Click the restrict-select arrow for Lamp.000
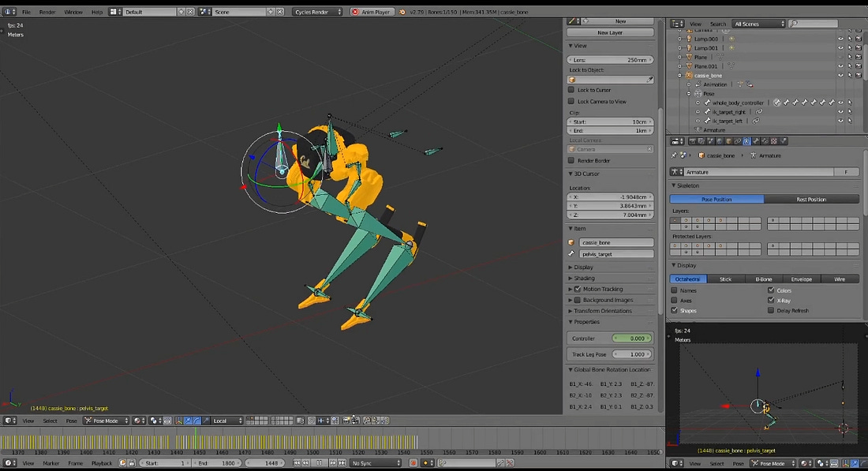 click(x=850, y=39)
